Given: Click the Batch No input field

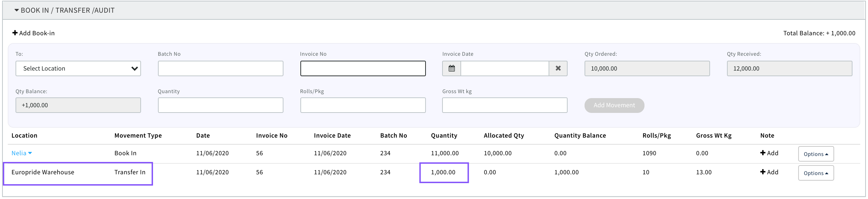Looking at the screenshot, I should [x=220, y=68].
